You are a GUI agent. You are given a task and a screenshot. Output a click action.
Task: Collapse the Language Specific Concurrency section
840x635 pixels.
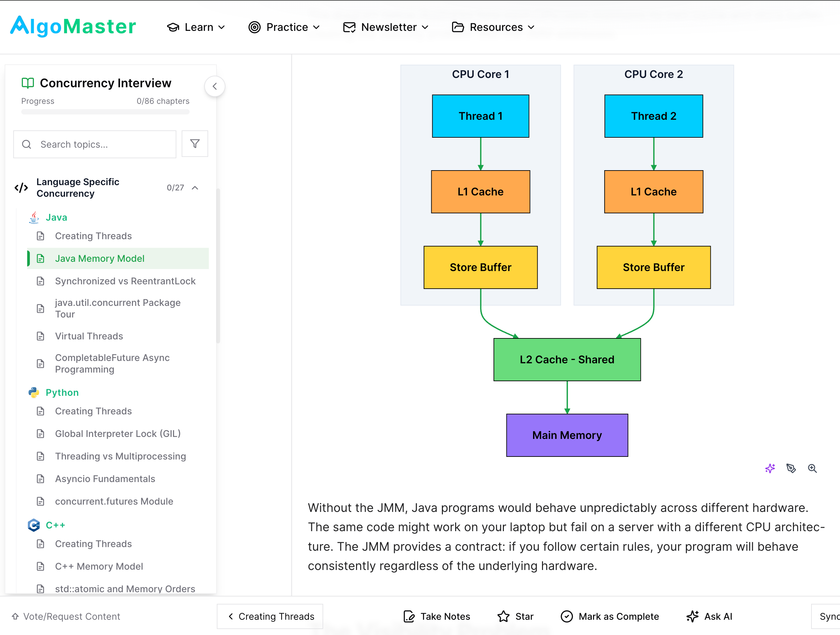click(x=195, y=188)
